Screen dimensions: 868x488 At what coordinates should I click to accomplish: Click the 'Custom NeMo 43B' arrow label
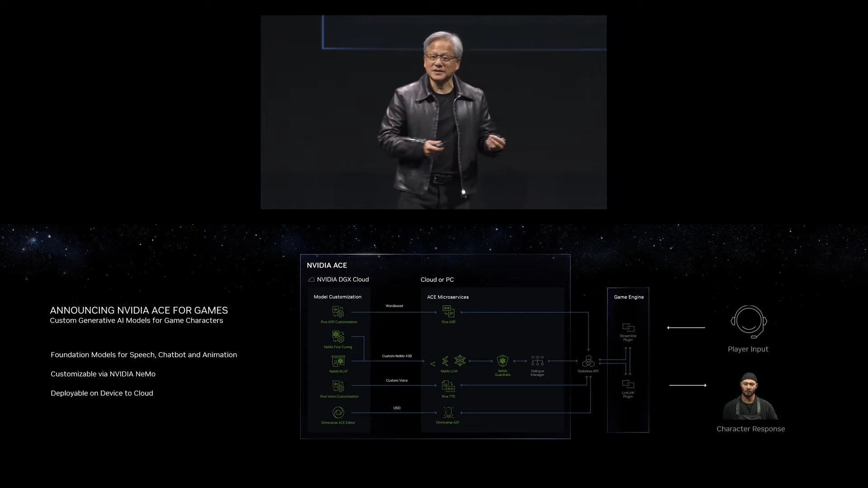397,356
